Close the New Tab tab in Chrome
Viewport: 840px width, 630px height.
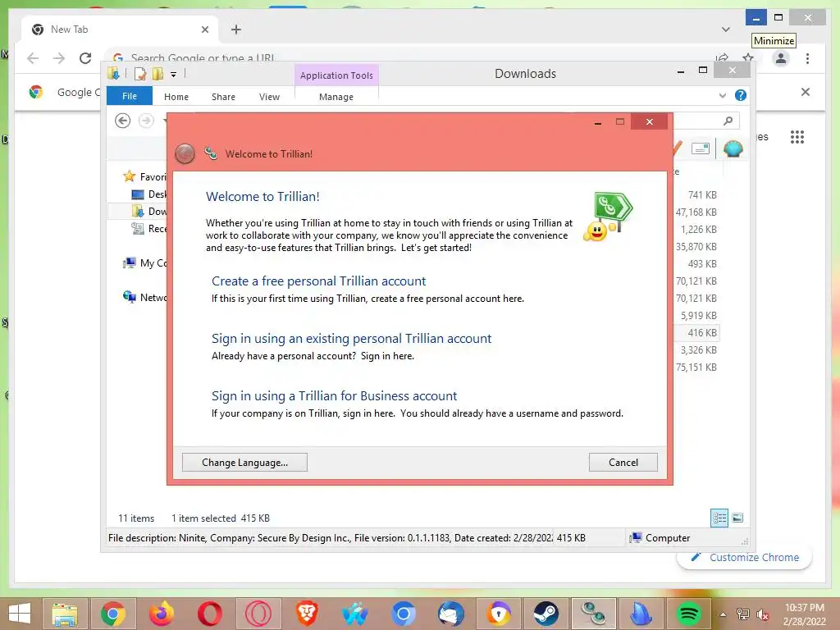point(204,30)
